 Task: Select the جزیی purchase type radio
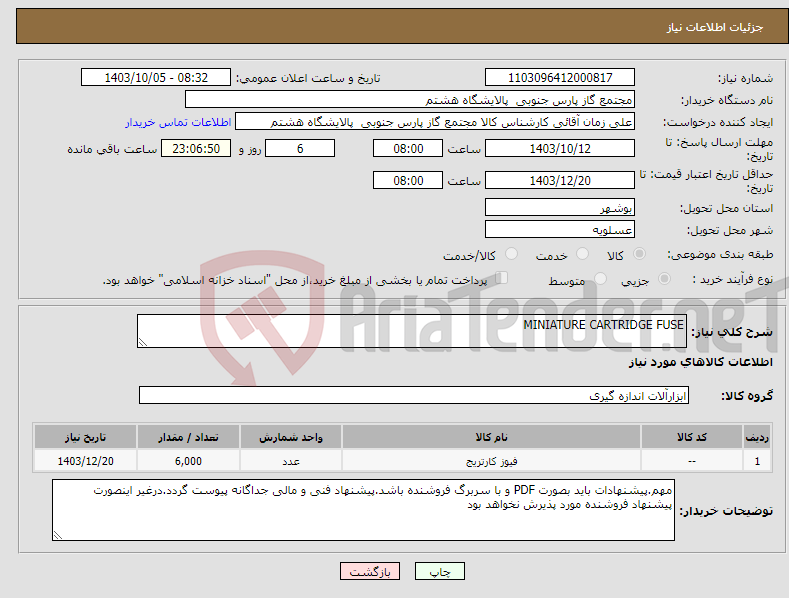coord(664,278)
